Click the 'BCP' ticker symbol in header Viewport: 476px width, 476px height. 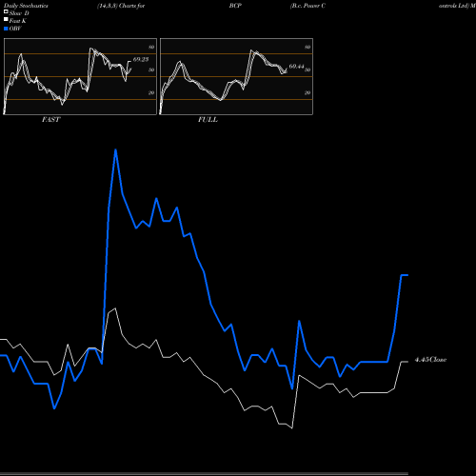pyautogui.click(x=235, y=6)
